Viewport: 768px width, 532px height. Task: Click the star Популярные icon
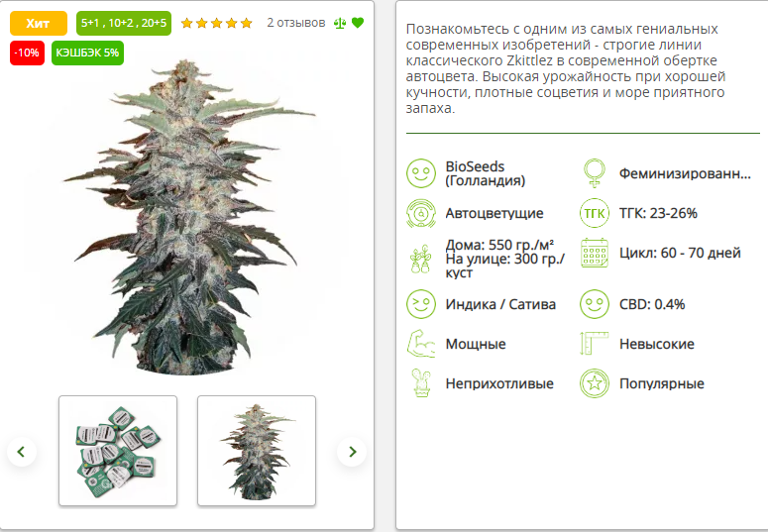595,383
